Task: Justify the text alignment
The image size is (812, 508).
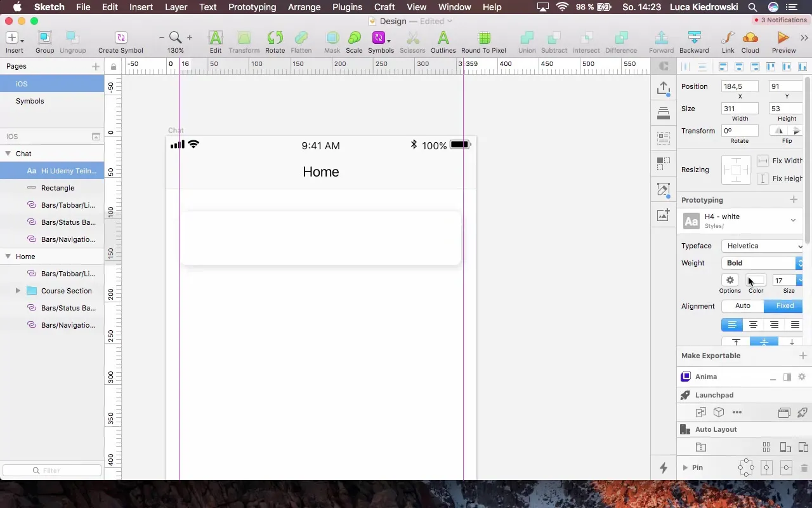Action: click(795, 324)
